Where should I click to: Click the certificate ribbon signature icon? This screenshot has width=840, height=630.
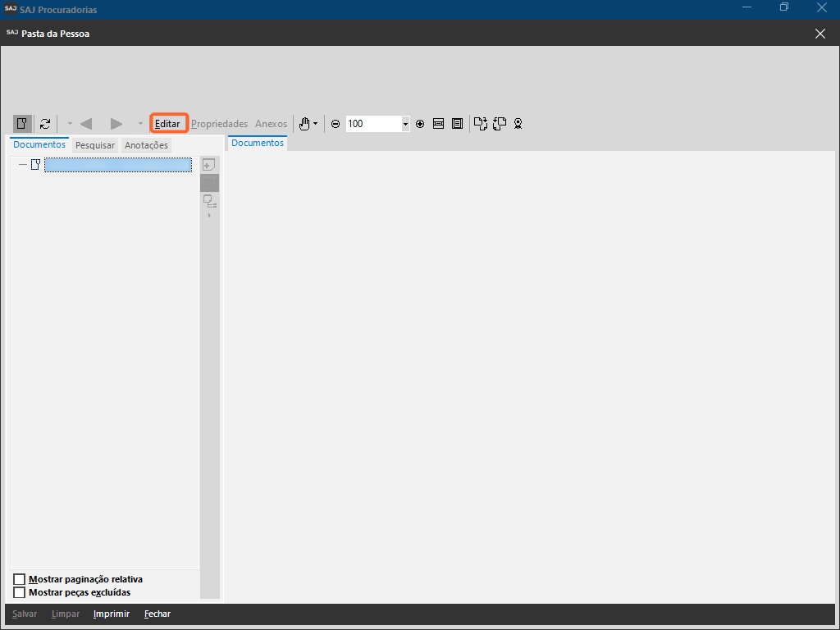[x=518, y=124]
